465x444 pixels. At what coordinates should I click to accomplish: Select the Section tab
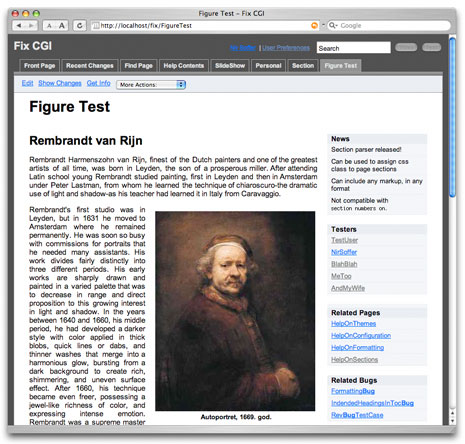pyautogui.click(x=303, y=66)
